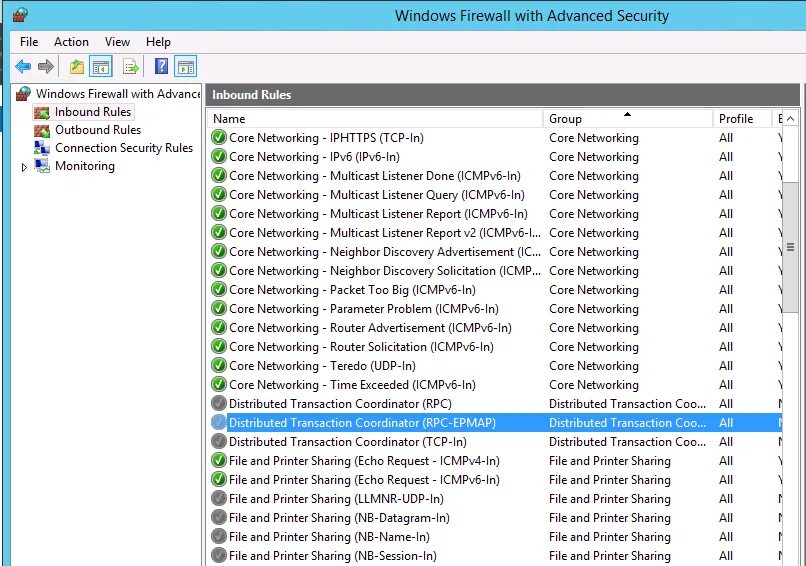Click the Up one level folder icon
Screen dimensions: 806x566
coord(77,66)
